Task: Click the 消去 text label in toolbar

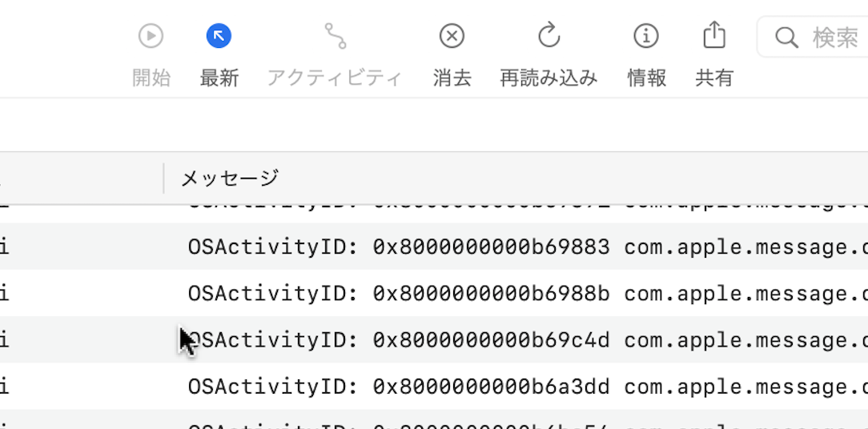Action: click(452, 78)
